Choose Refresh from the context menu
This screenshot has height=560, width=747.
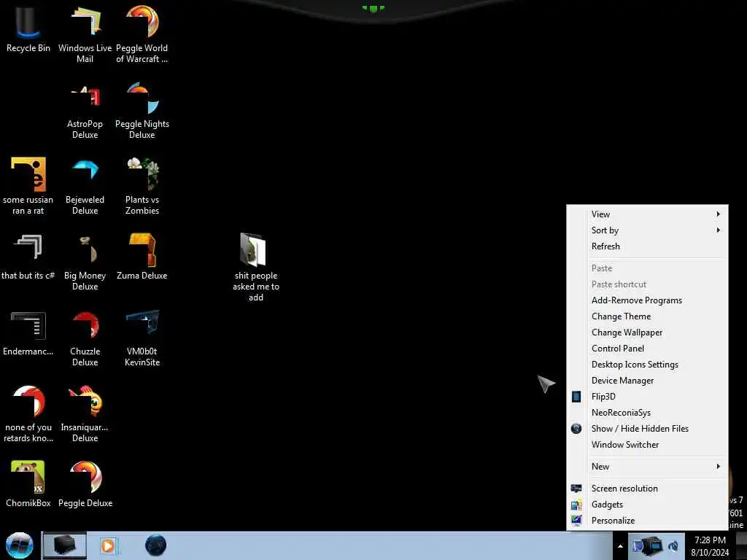coord(648,246)
